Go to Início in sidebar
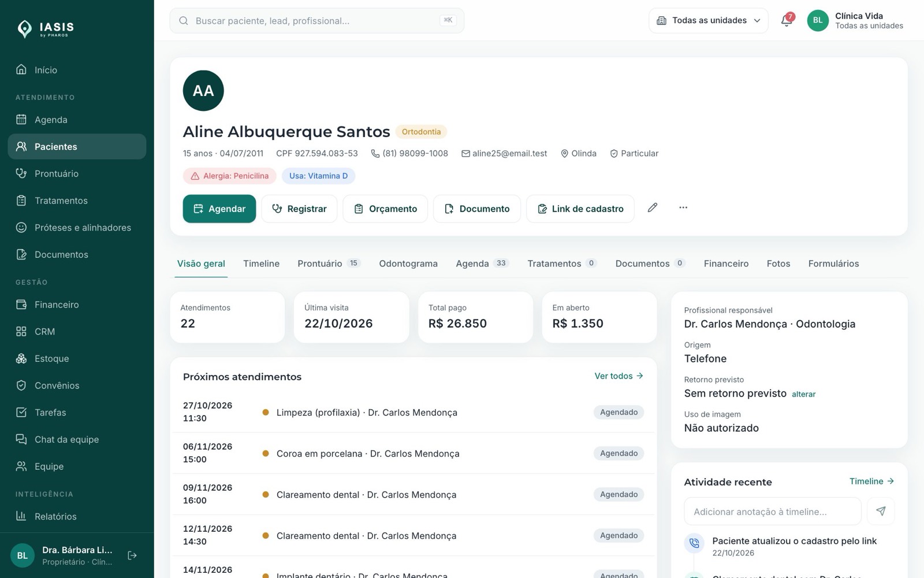The height and width of the screenshot is (578, 924). pyautogui.click(x=77, y=70)
